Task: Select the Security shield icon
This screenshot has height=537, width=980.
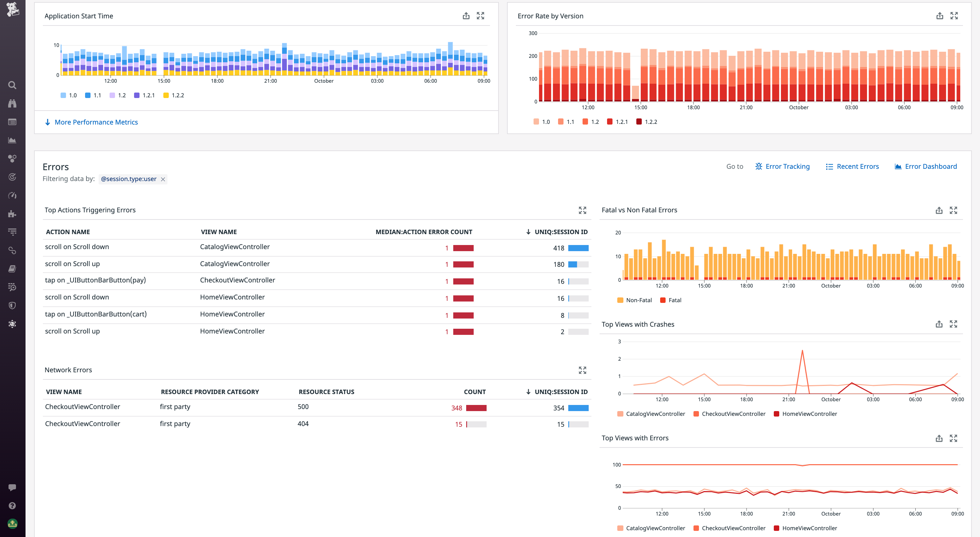Action: [12, 305]
